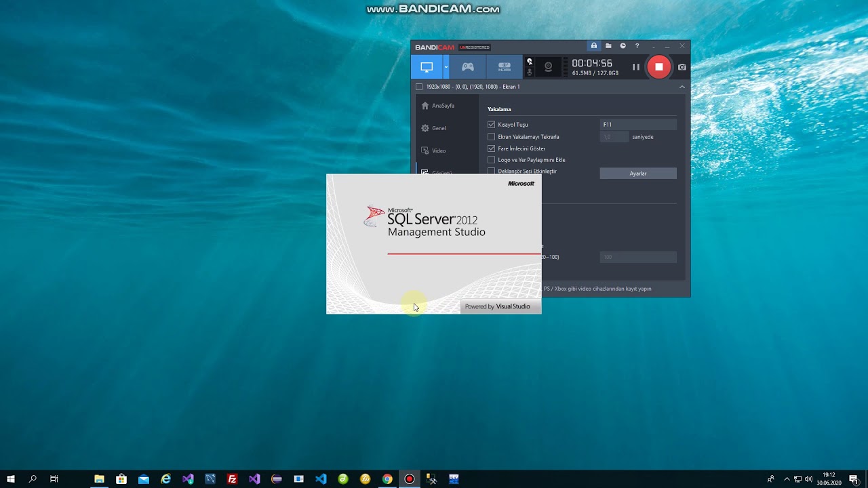Open taskbar search magnifier
This screenshot has height=488, width=868.
(x=33, y=479)
